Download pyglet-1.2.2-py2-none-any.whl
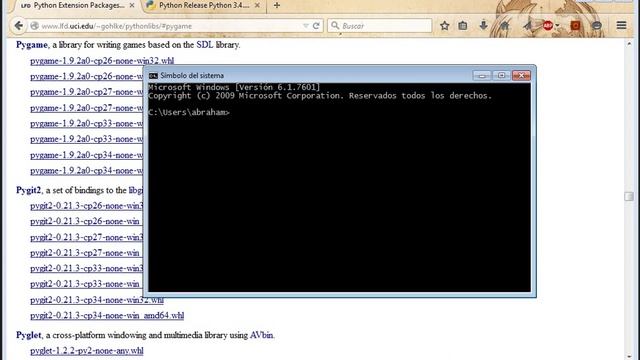 pos(87,351)
